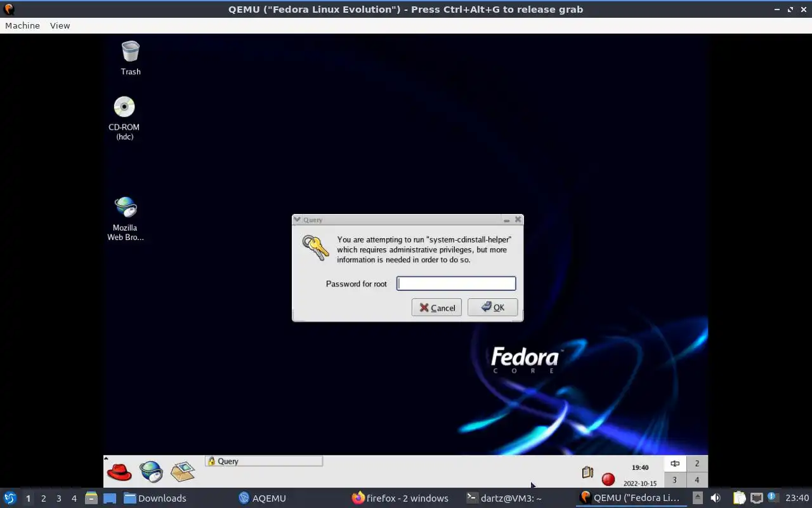The width and height of the screenshot is (812, 508).
Task: Close the Query dialog window
Action: point(518,220)
